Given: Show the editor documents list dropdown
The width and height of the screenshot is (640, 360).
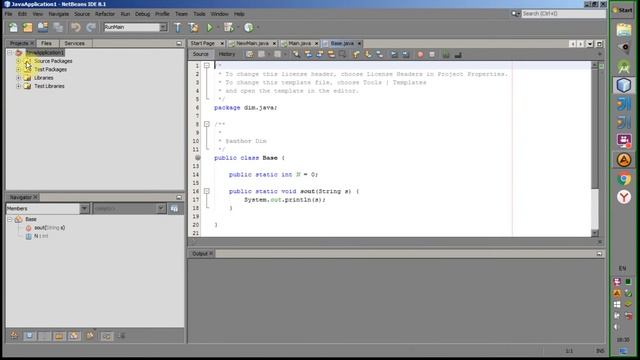Looking at the screenshot, I should 590,44.
